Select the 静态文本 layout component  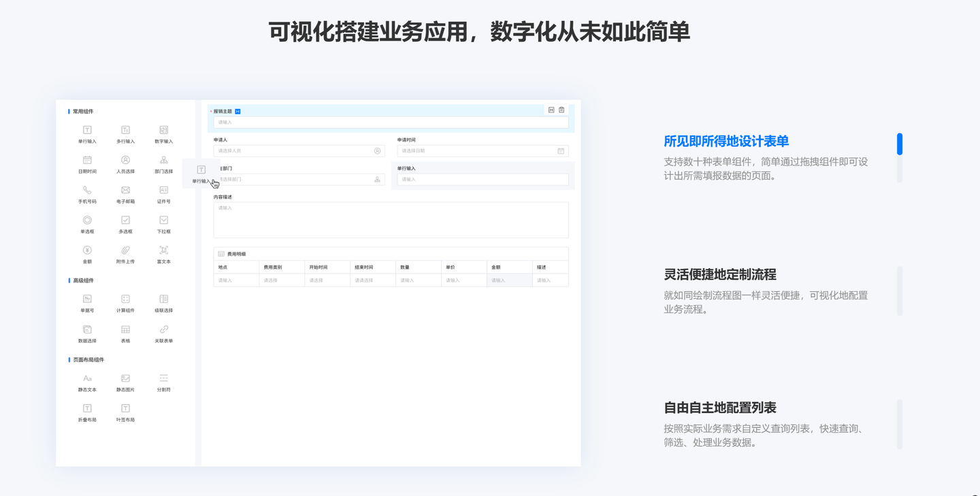pos(87,383)
